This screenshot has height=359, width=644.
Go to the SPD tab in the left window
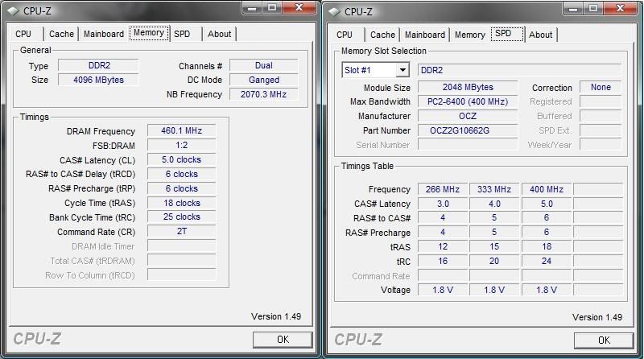coord(182,34)
